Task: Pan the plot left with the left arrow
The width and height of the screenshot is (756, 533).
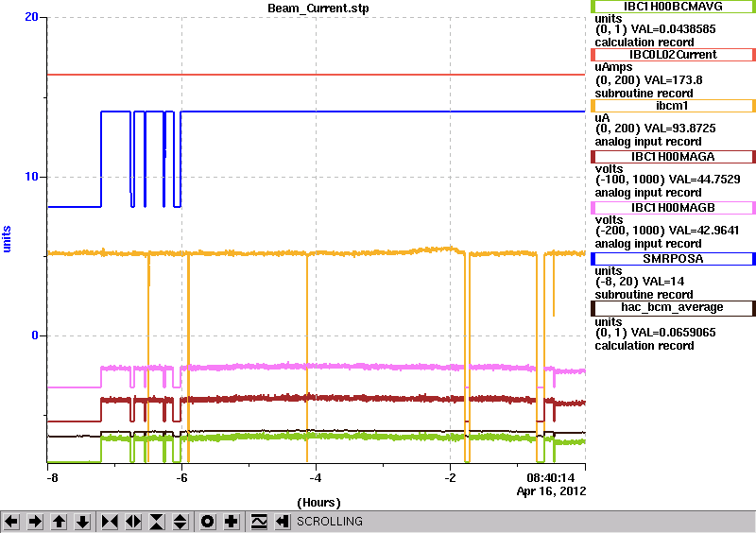Action: (12, 522)
